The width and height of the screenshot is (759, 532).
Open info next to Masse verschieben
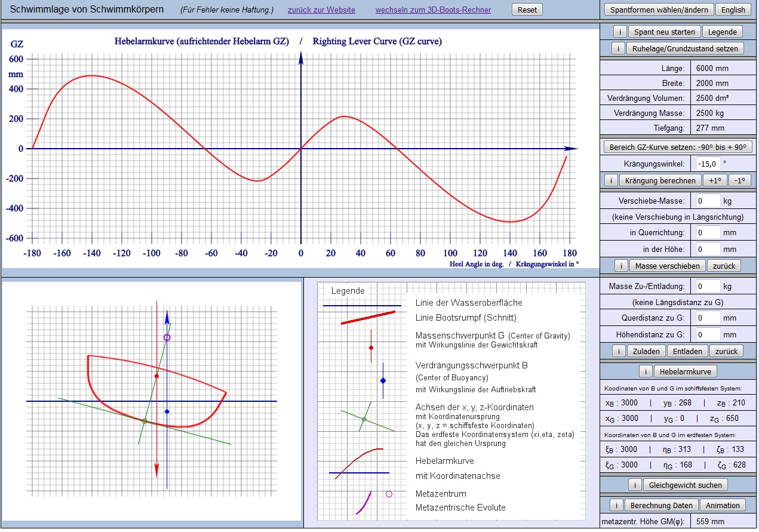coord(620,266)
